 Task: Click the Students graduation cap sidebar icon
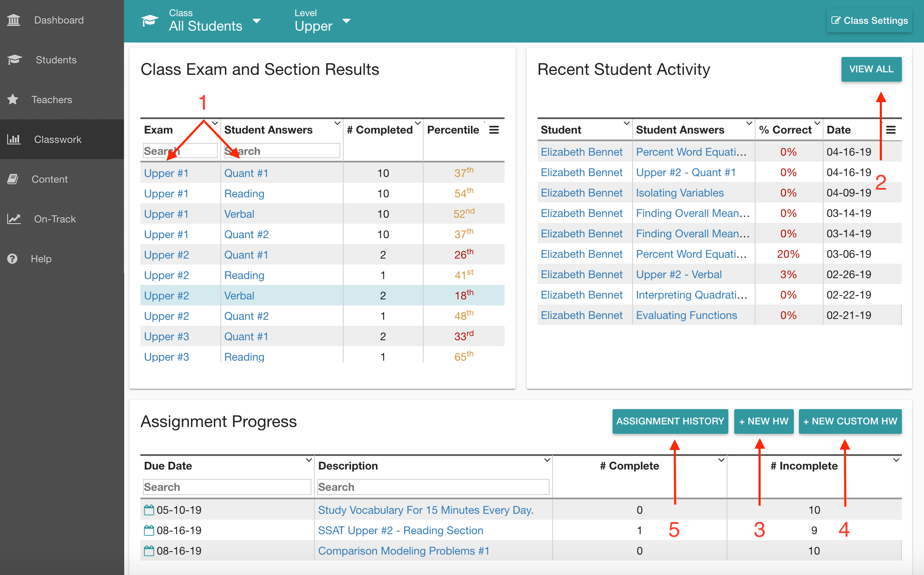[x=14, y=60]
